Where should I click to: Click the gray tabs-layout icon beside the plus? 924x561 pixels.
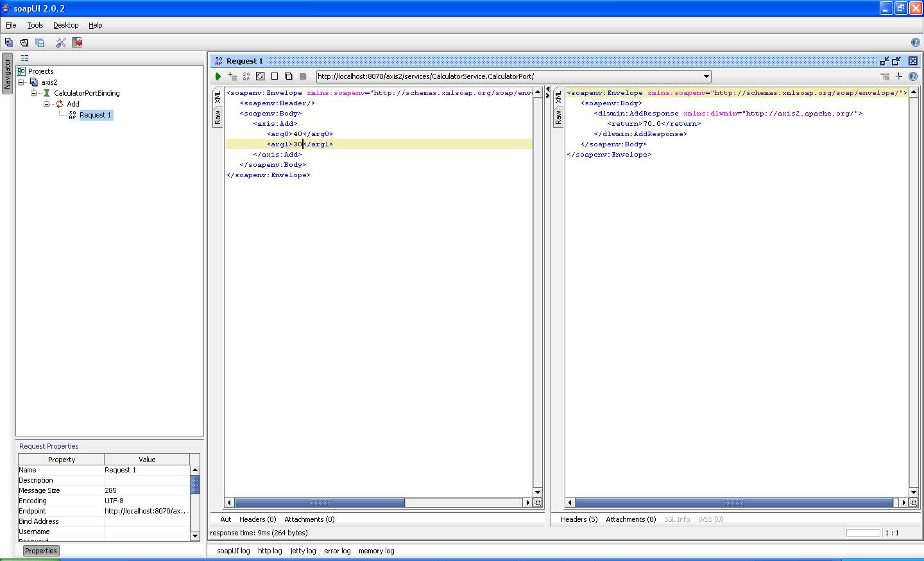pyautogui.click(x=885, y=76)
